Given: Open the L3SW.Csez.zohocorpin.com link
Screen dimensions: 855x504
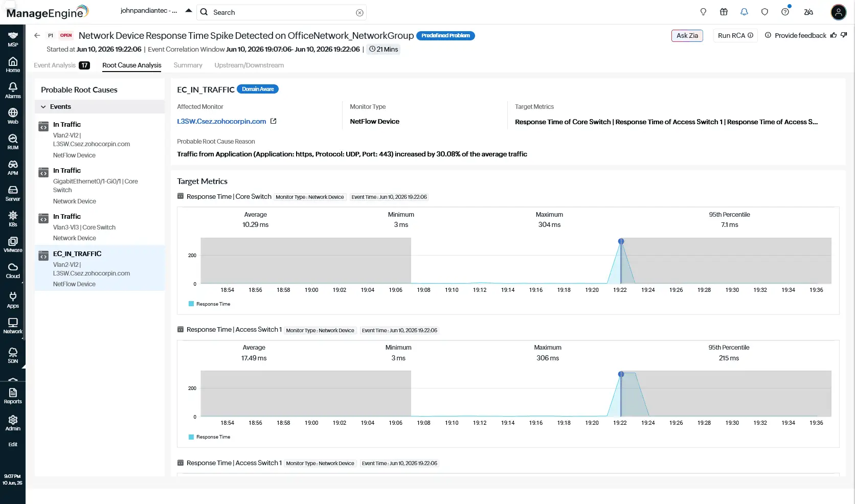Looking at the screenshot, I should (221, 122).
